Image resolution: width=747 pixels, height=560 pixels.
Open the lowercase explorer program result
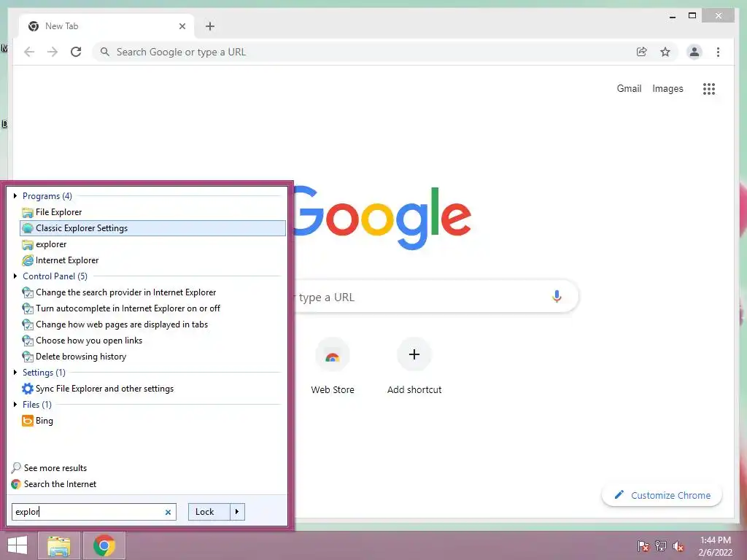point(152,244)
